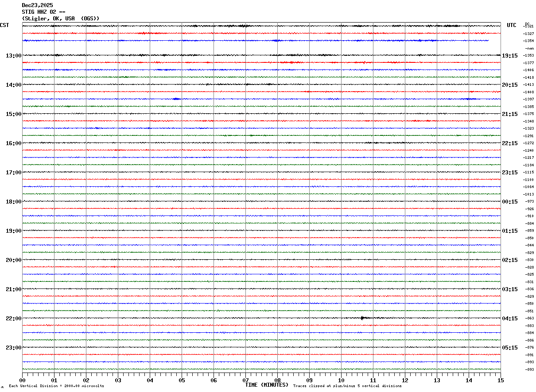Click the 03:15 UTC time label
The width and height of the screenshot is (536, 392).
coord(510,289)
